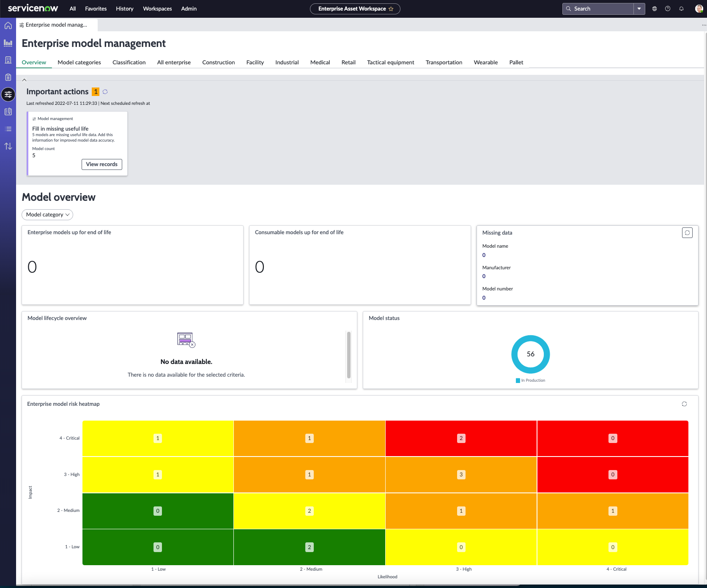Image resolution: width=707 pixels, height=588 pixels.
Task: Open the globe icon in top bar
Action: coord(655,9)
